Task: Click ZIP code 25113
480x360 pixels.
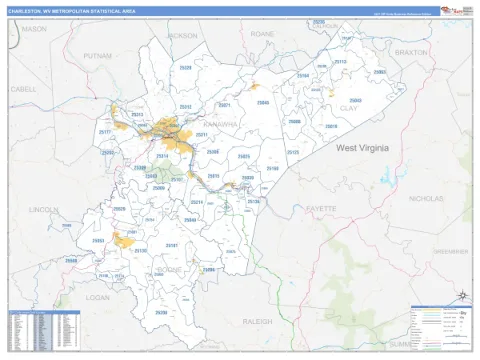Action: tap(340, 62)
